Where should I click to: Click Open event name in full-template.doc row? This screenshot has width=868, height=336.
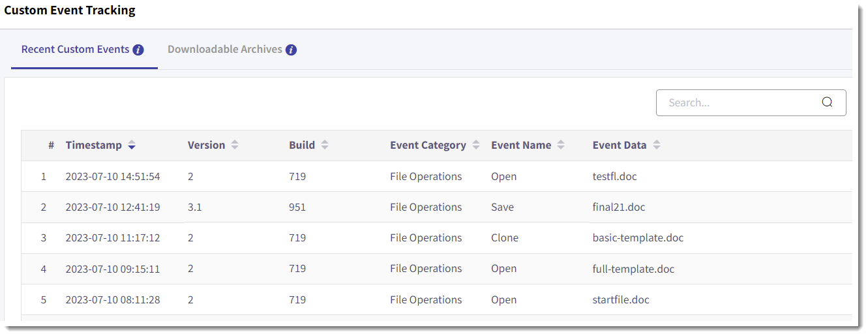pos(503,269)
